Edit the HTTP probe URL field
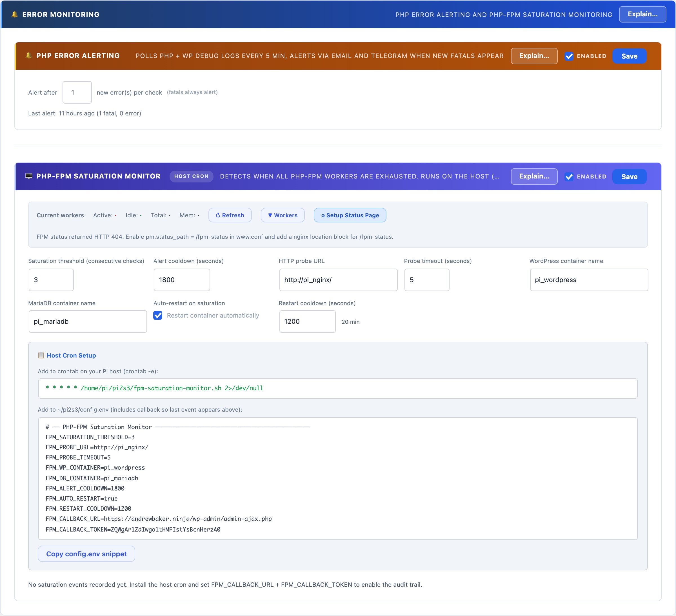The width and height of the screenshot is (676, 616). (x=338, y=280)
